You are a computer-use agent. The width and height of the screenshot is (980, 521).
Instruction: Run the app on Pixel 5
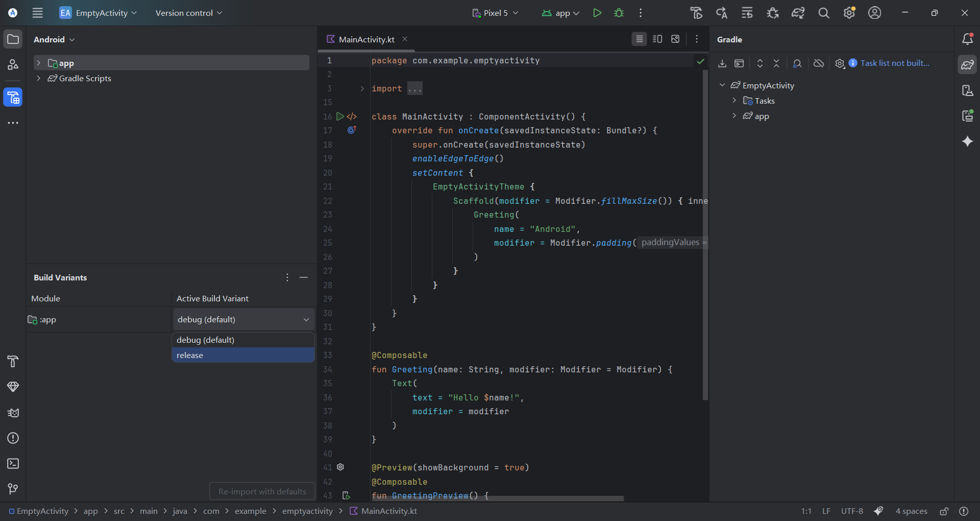click(x=597, y=13)
